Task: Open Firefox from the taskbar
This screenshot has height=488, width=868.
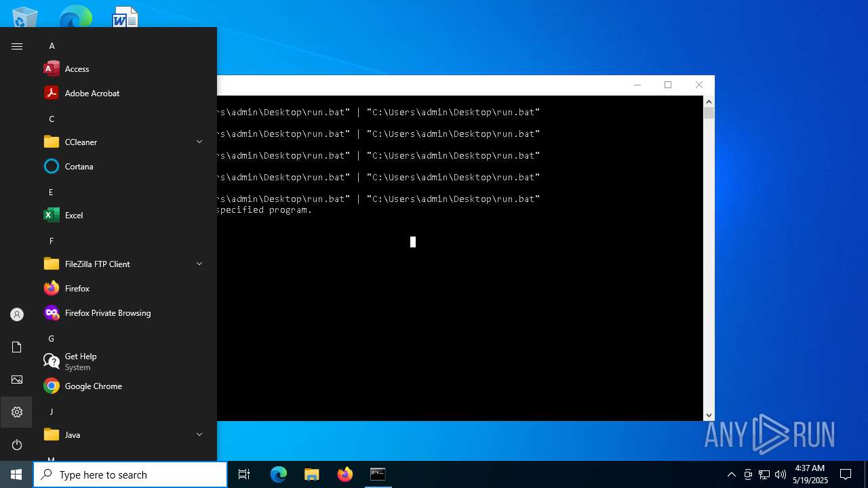Action: (x=345, y=474)
